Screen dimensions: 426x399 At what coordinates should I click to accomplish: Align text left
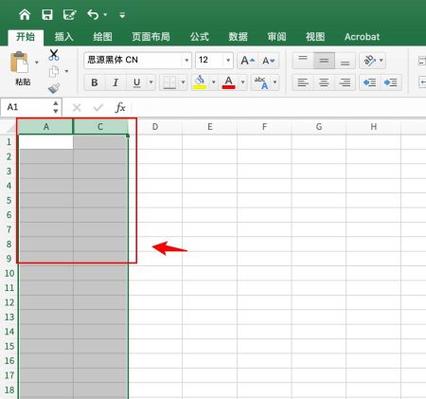pos(303,82)
